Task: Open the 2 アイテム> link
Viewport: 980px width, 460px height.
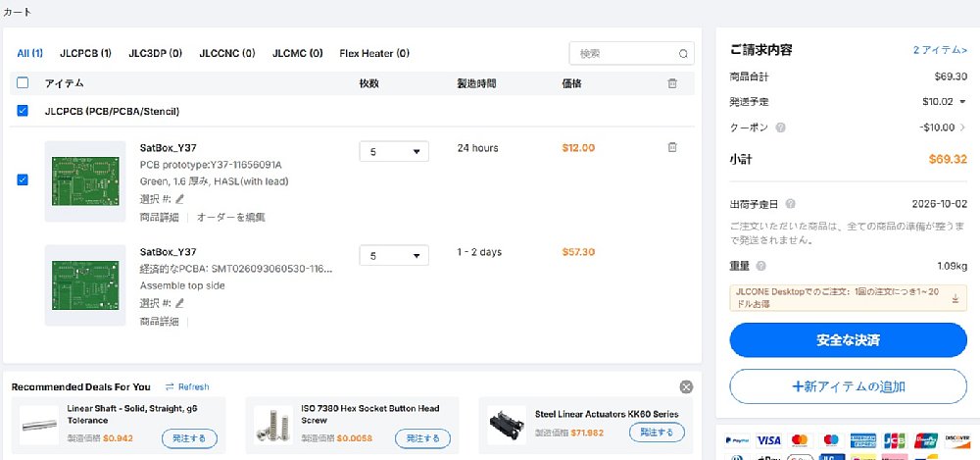Action: [940, 50]
